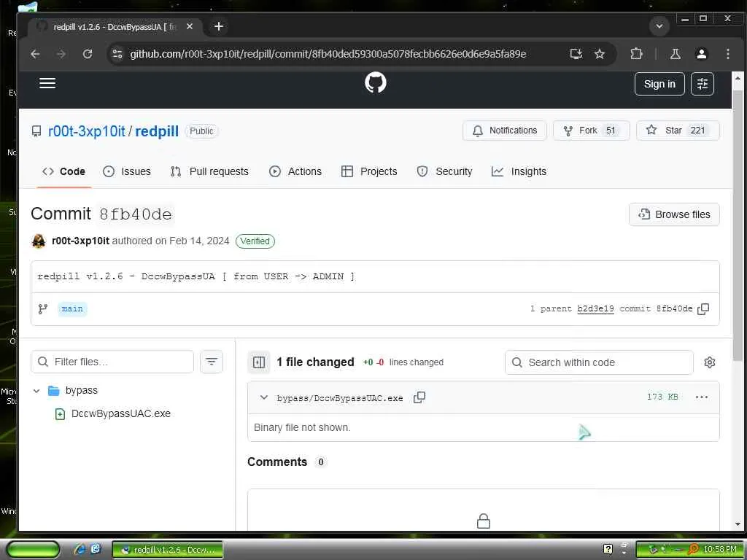The width and height of the screenshot is (747, 560).
Task: Open the redpill taskbar window button
Action: 167,550
